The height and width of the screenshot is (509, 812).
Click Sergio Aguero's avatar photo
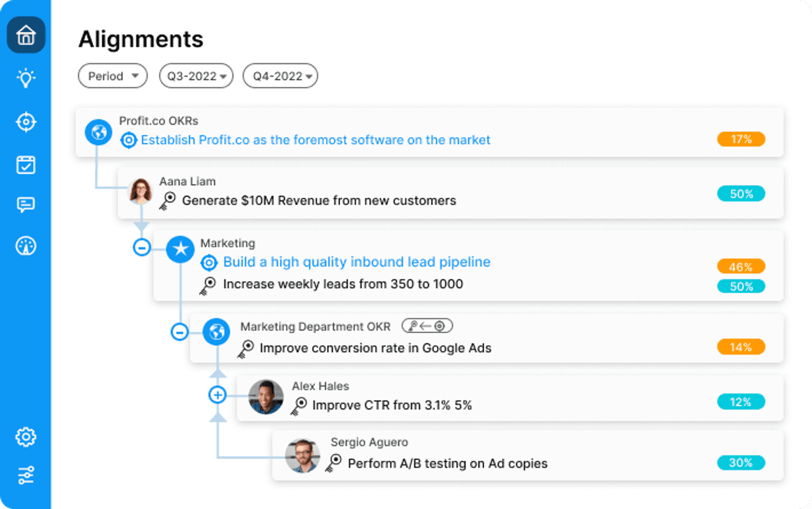pyautogui.click(x=302, y=456)
